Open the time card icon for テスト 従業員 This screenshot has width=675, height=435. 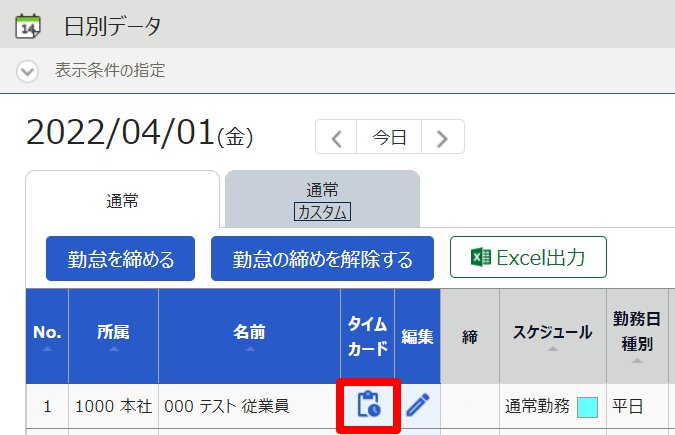368,405
